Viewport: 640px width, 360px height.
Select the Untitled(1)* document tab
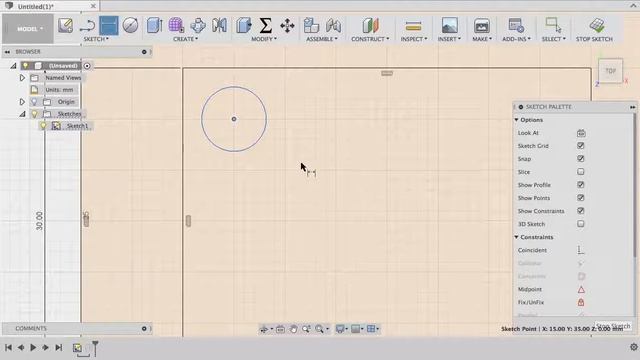tap(49, 6)
